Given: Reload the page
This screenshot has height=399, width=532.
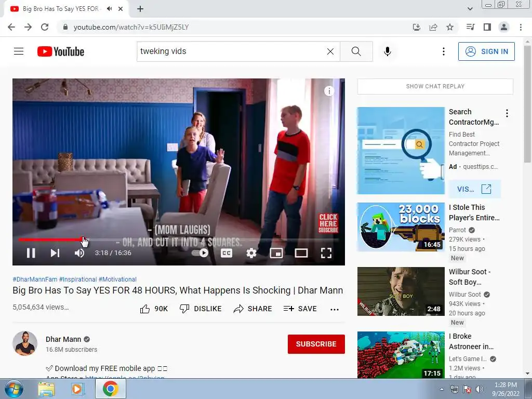Looking at the screenshot, I should coord(45,27).
